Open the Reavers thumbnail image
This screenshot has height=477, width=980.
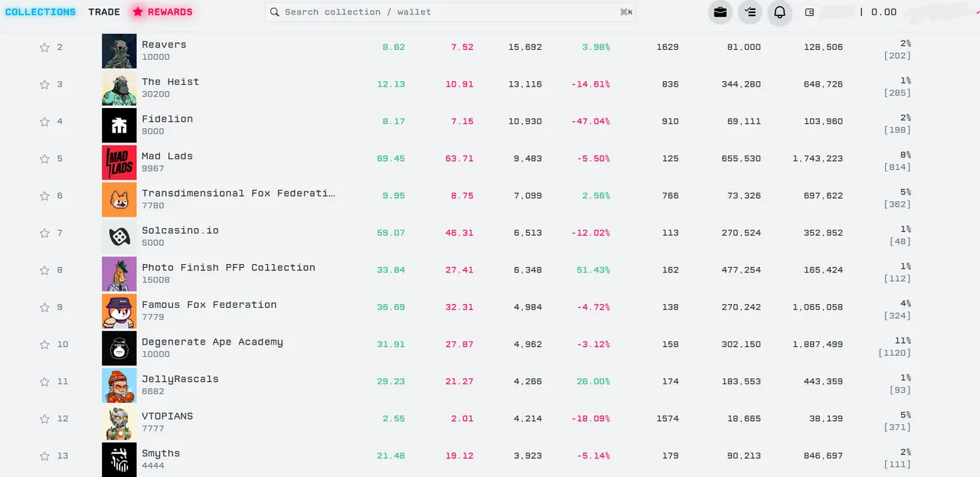tap(119, 51)
